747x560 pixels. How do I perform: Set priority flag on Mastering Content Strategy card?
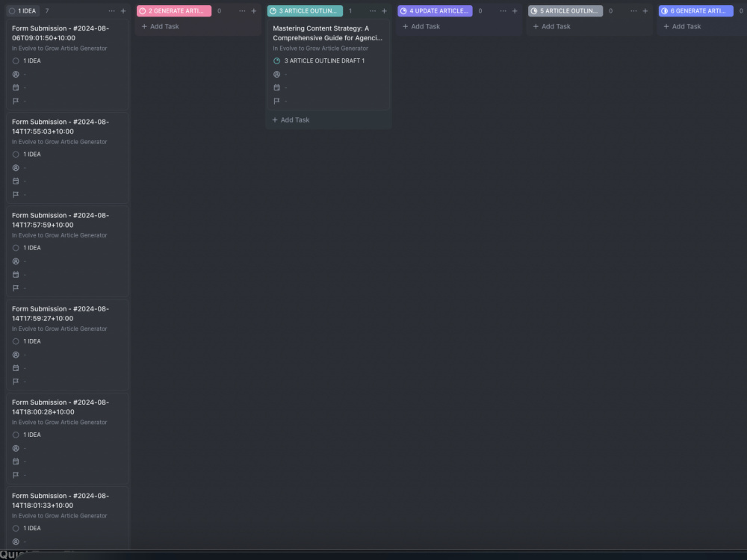[277, 101]
